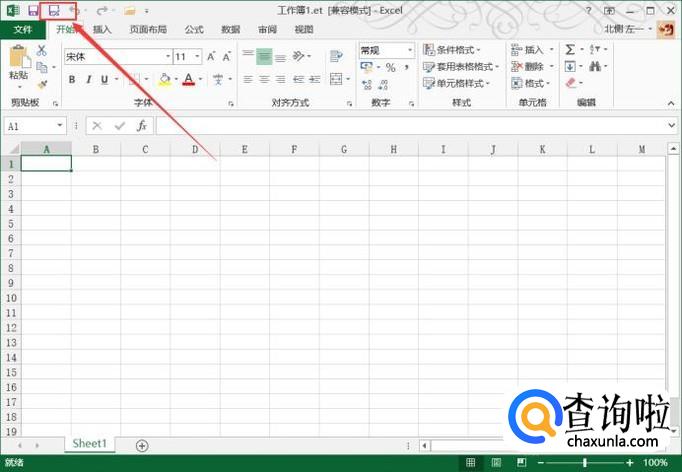Open the number format dropdown 常规
The width and height of the screenshot is (682, 472).
point(385,50)
